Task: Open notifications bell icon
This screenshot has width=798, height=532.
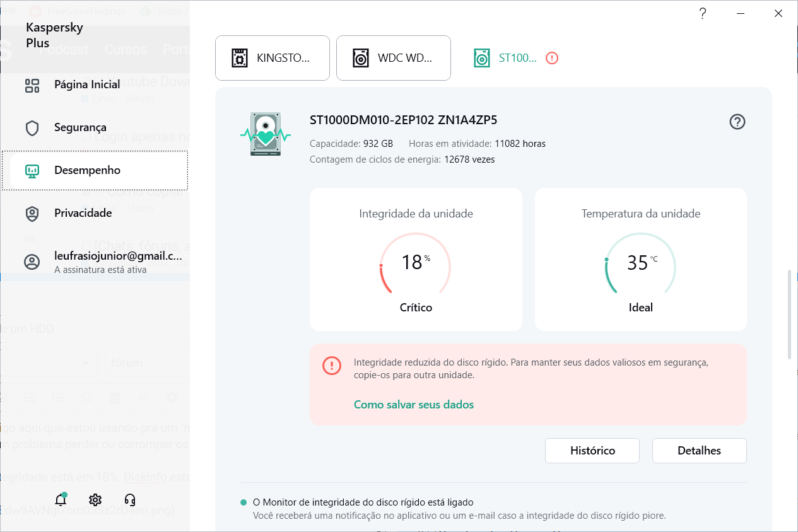Action: tap(61, 500)
